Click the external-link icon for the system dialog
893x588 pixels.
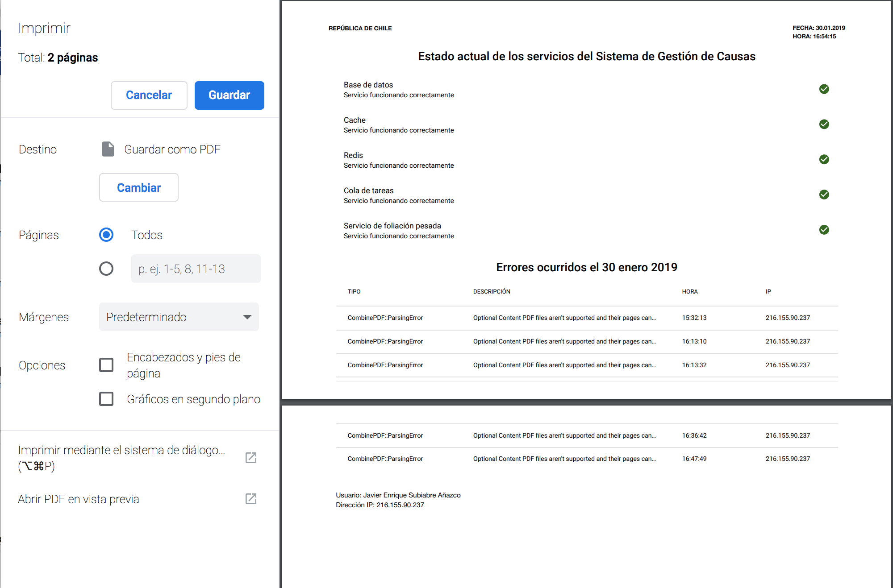coord(251,457)
